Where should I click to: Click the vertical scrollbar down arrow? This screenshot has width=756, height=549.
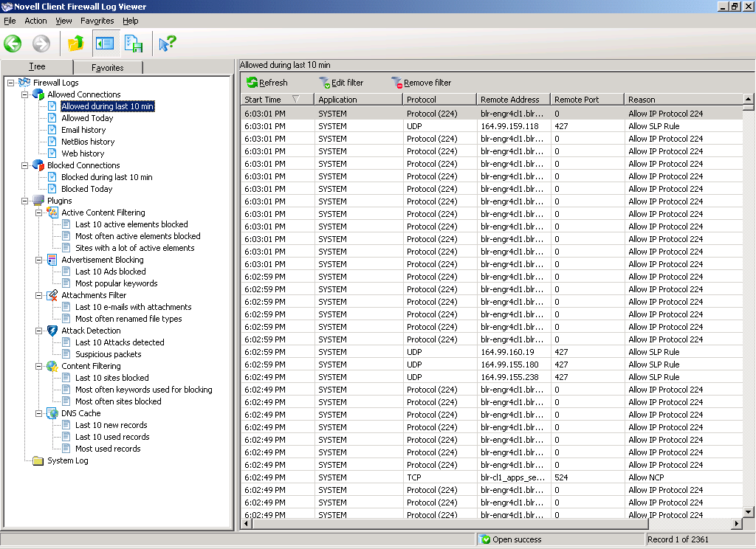(x=748, y=511)
